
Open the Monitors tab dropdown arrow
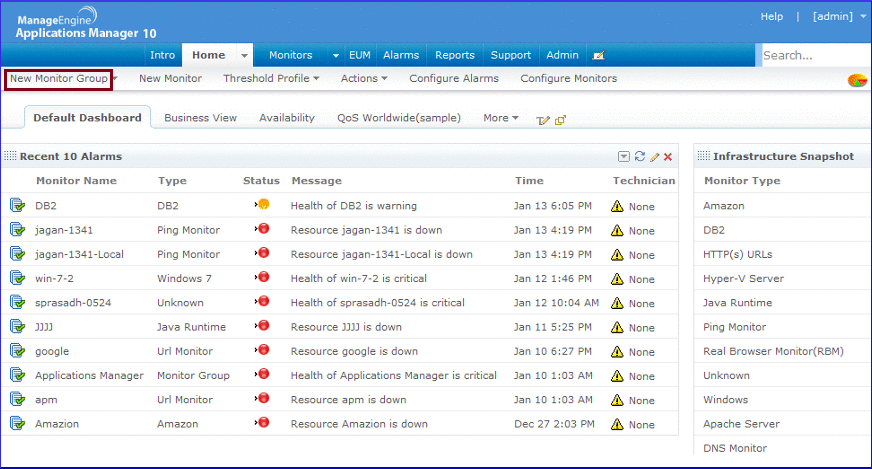point(335,56)
